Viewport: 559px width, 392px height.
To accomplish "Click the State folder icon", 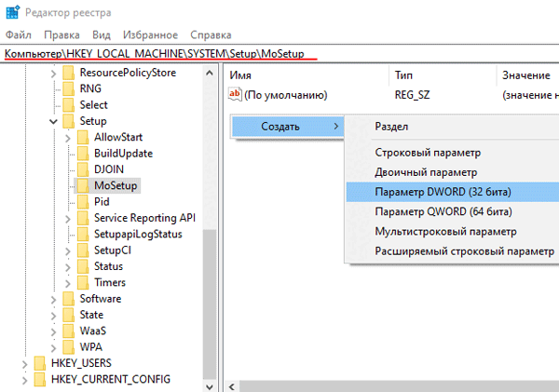I will coord(68,315).
